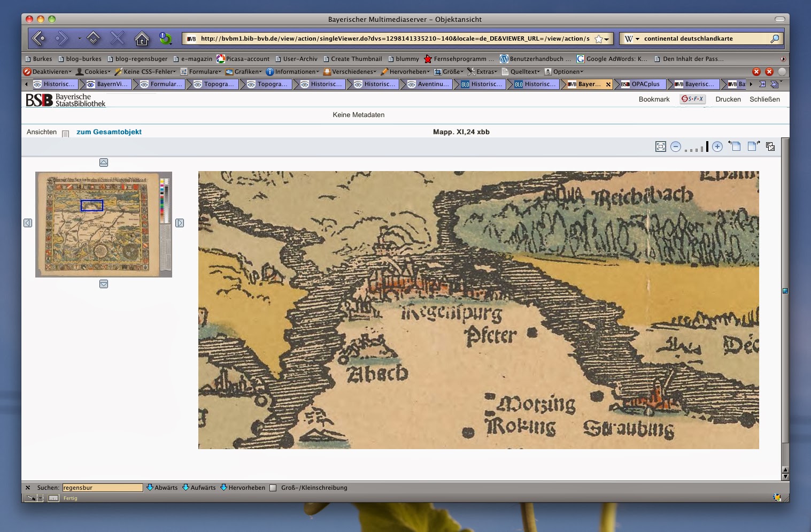Viewport: 811px width, 532px height.
Task: Open the Informationen dropdown menu
Action: coord(292,72)
